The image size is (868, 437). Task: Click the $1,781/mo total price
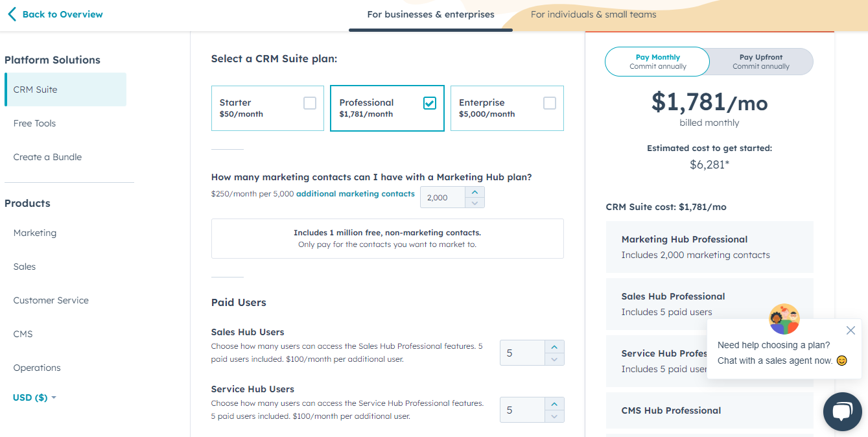pos(709,102)
